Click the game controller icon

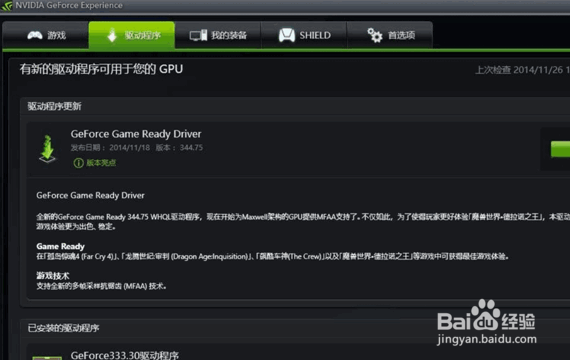[x=35, y=35]
